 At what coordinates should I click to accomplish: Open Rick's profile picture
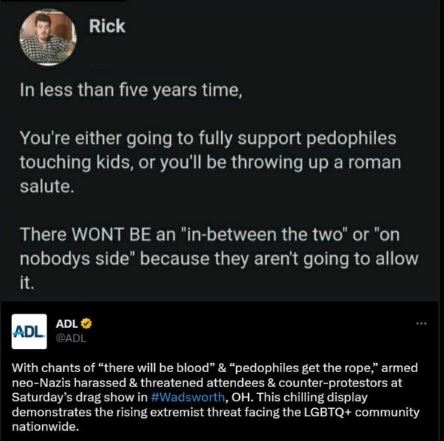[48, 36]
